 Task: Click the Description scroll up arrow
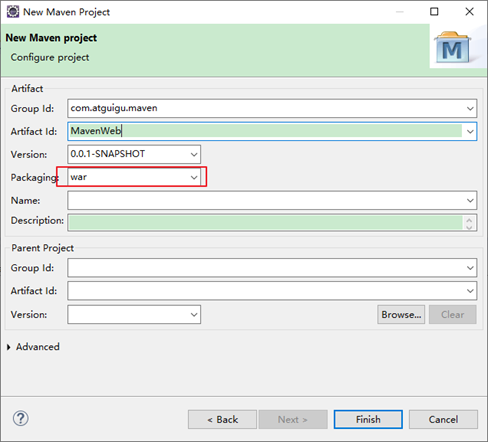(x=469, y=220)
